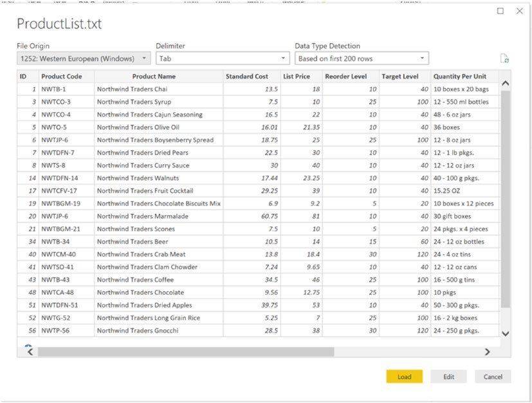
Task: Click the ID column header
Action: [28, 77]
